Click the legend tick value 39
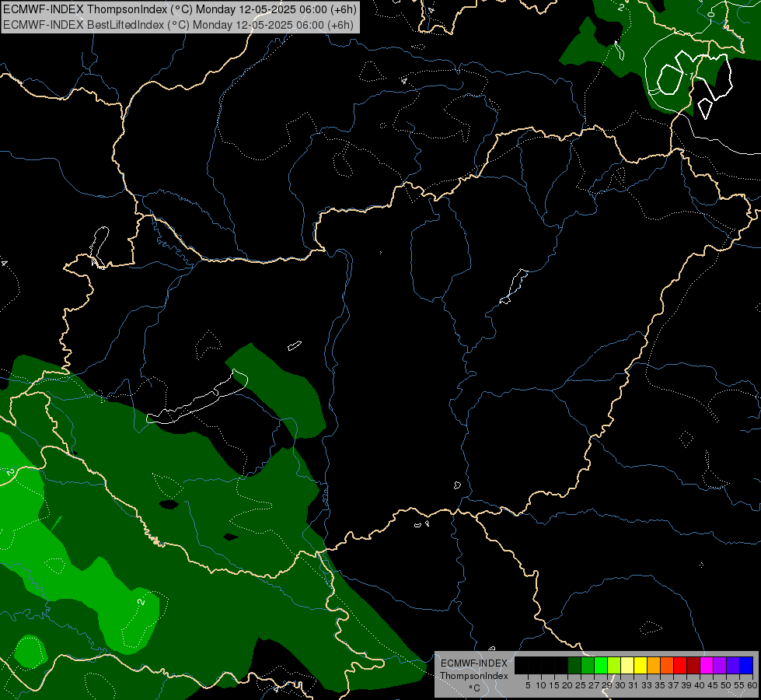The height and width of the screenshot is (700, 761). coord(686,685)
